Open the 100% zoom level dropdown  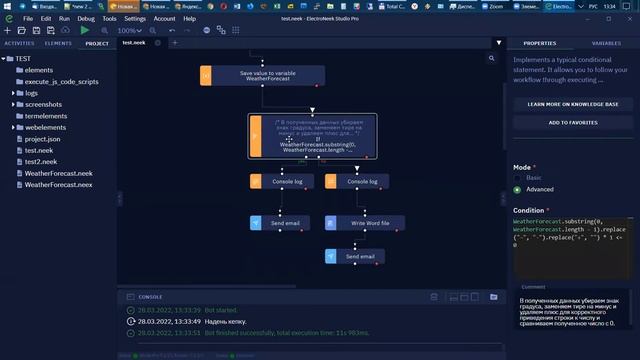tap(129, 31)
